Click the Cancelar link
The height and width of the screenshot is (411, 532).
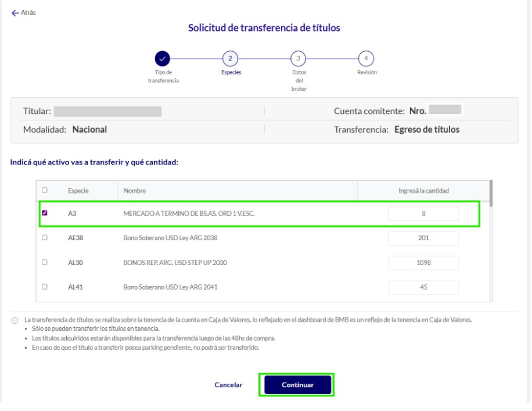[x=228, y=385]
